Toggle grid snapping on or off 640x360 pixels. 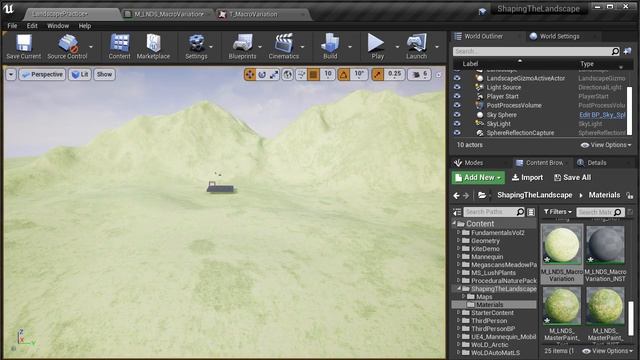coord(313,74)
